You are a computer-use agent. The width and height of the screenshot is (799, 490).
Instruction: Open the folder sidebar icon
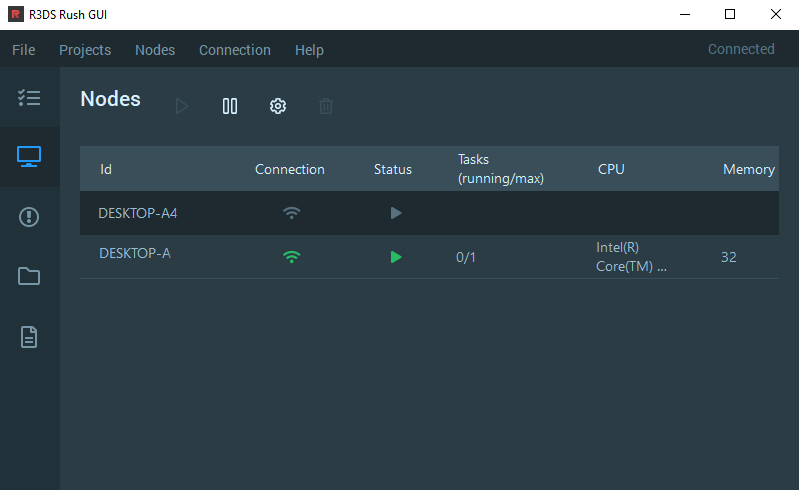point(29,276)
